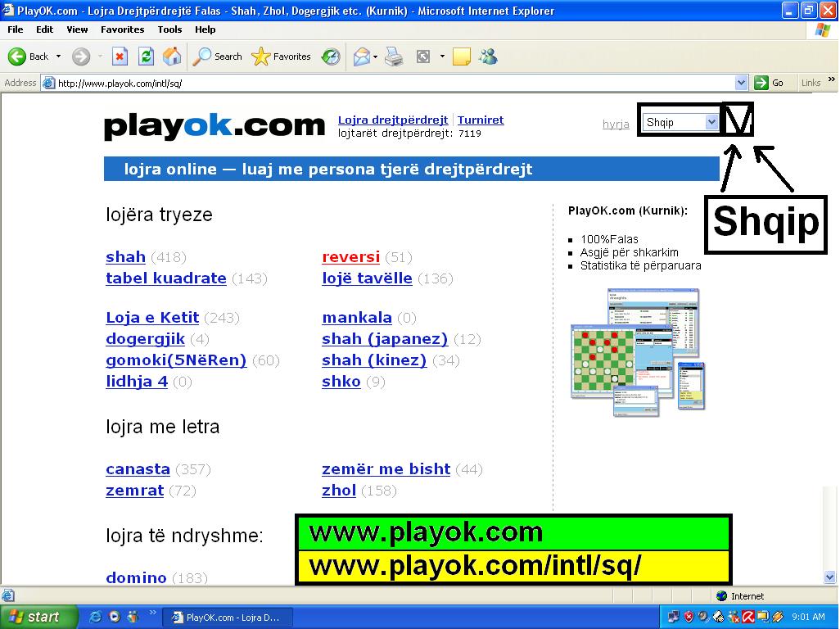Click the hyrja login link

tap(616, 124)
